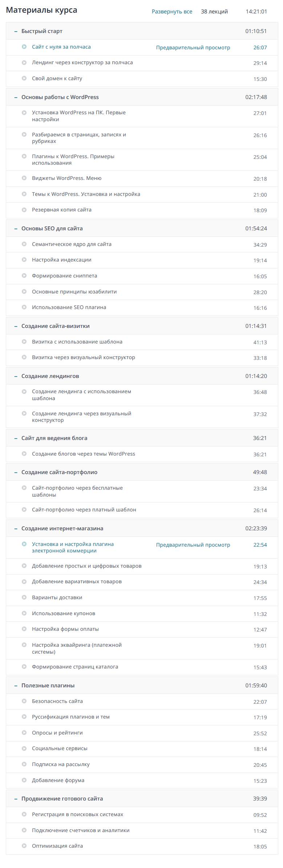Open «Развернуть все» to expand all sections
This screenshot has height=868, width=283.
pyautogui.click(x=171, y=12)
